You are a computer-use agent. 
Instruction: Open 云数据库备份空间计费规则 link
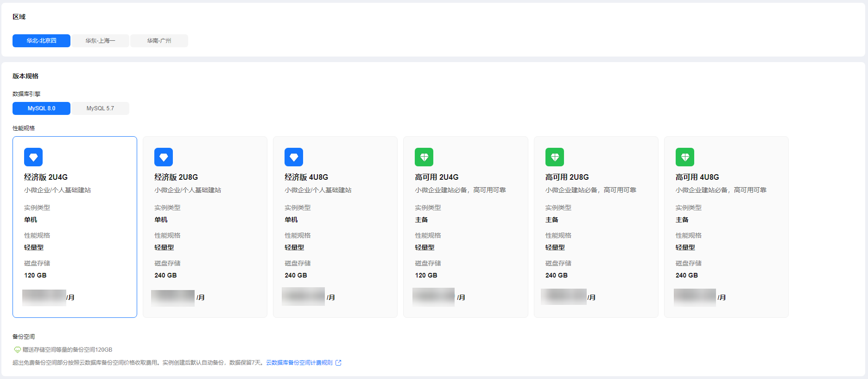pos(299,363)
